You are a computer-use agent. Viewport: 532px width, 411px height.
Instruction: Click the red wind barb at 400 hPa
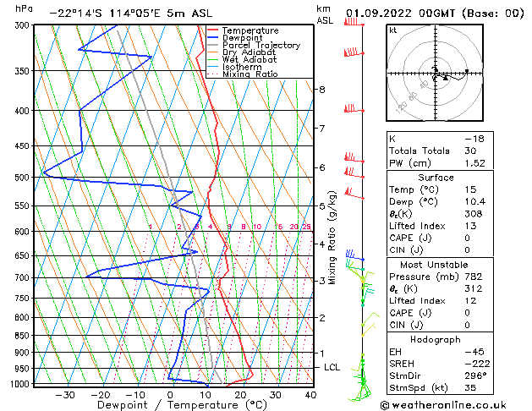354,108
